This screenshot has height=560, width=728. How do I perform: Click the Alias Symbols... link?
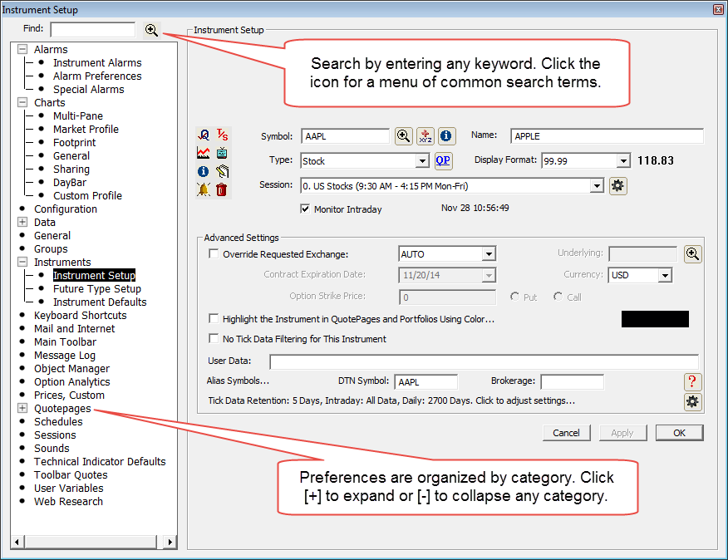tap(238, 381)
